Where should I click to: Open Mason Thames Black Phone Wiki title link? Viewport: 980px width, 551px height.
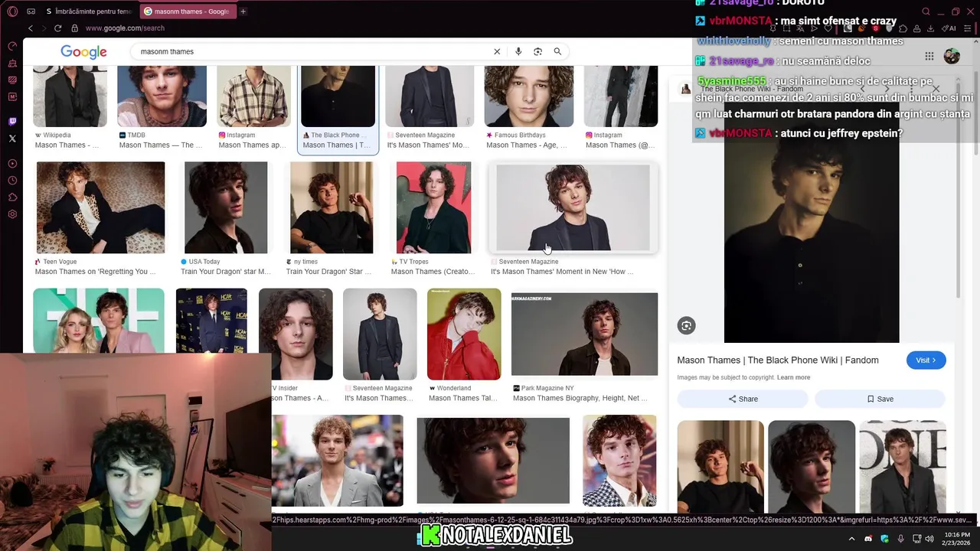[x=778, y=360]
